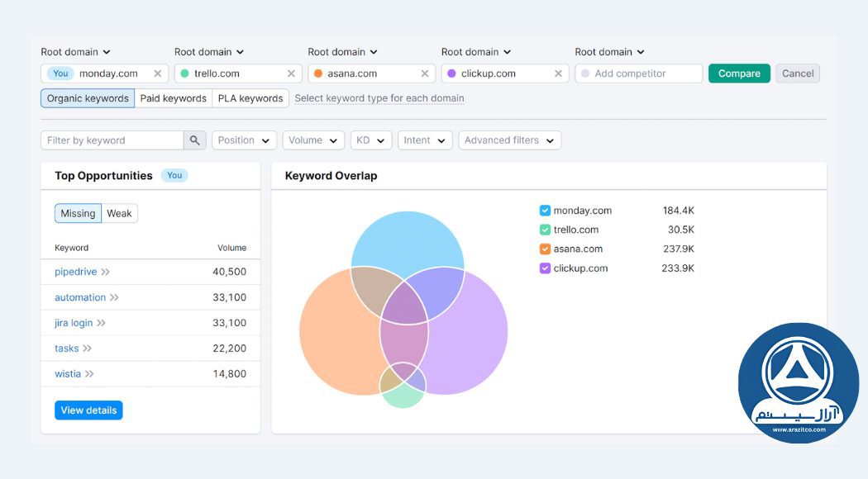Click the View details button
Screen dimensions: 868x479
88,410
